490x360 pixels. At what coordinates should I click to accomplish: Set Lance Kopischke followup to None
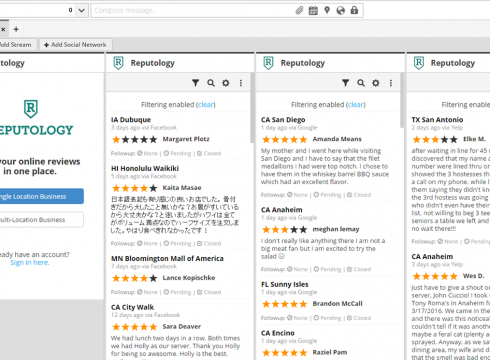point(147,292)
